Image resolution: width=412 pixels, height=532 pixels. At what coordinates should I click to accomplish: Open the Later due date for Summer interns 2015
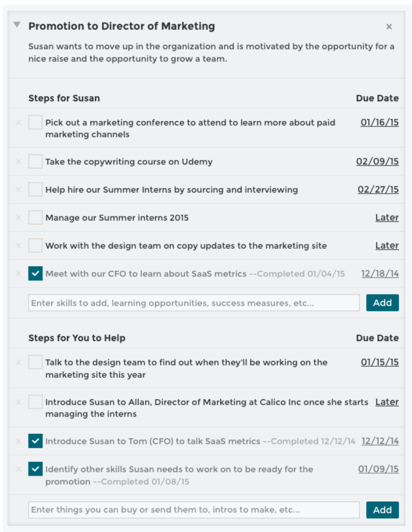point(387,218)
